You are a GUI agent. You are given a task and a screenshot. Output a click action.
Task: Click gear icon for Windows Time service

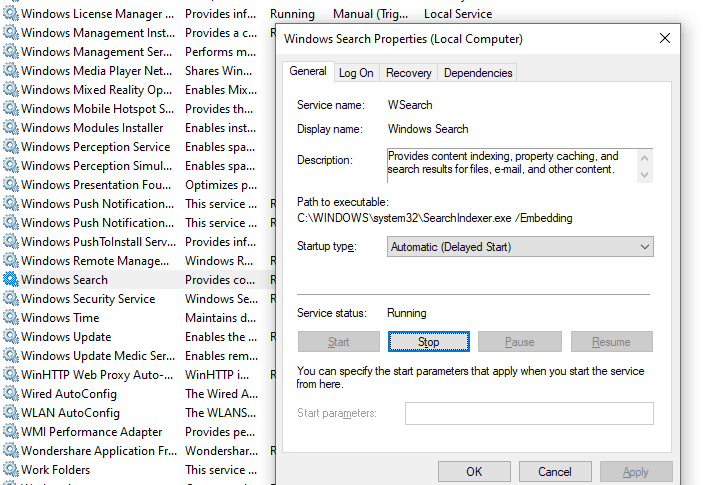pos(11,318)
